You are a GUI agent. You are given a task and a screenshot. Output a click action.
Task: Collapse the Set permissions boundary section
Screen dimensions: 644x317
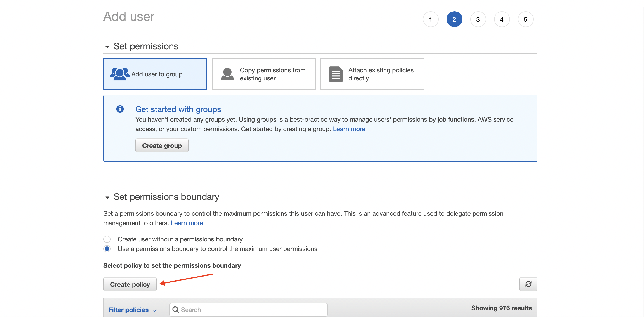pos(107,197)
